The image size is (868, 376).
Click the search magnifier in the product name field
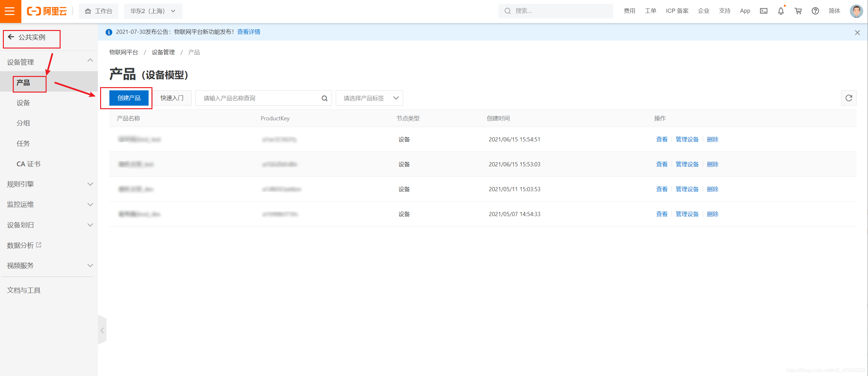(x=325, y=98)
